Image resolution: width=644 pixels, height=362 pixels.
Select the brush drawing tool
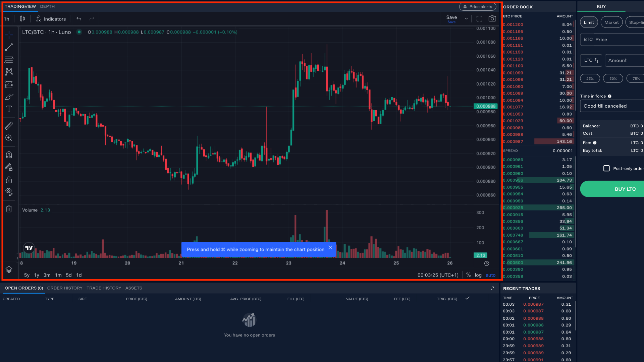(9, 97)
